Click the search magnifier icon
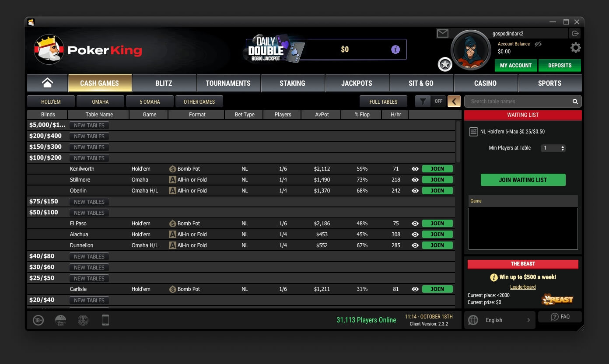 [575, 101]
